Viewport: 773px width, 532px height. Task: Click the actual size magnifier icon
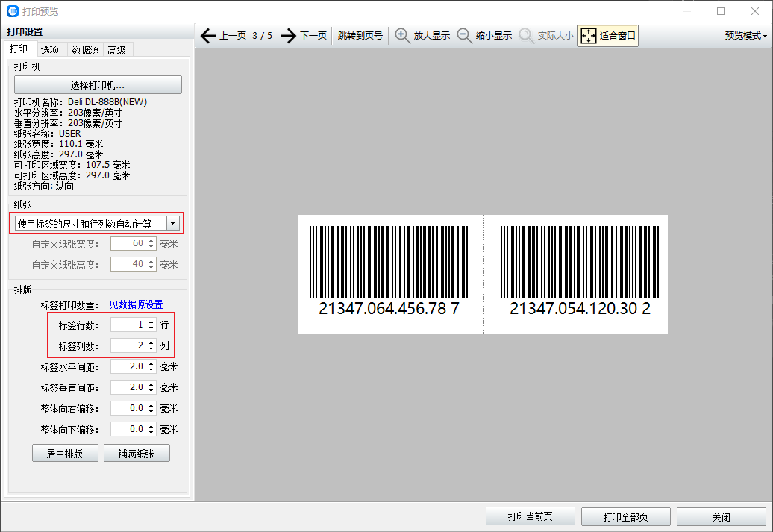(527, 36)
